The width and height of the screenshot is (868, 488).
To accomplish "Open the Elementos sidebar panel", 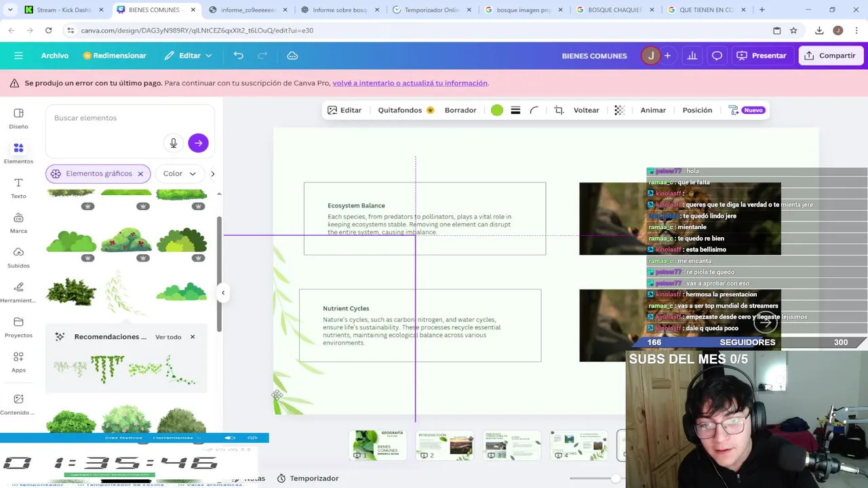I will (18, 153).
